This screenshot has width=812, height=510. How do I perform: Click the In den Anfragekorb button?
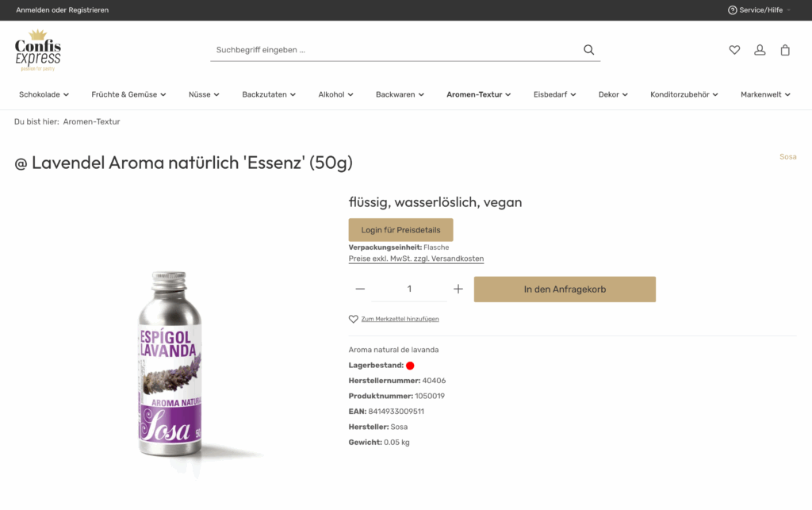pos(565,290)
